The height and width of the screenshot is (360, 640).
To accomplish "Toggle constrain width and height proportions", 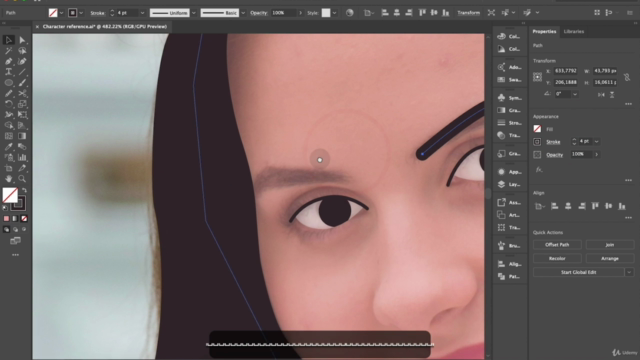I will coord(627,77).
